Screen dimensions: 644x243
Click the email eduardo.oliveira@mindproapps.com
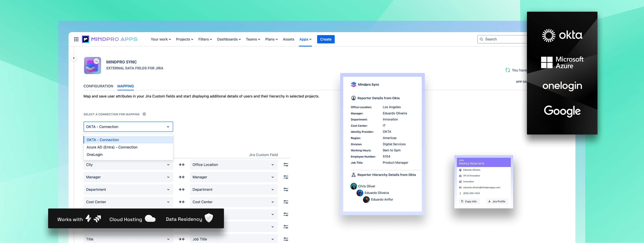pyautogui.click(x=482, y=187)
